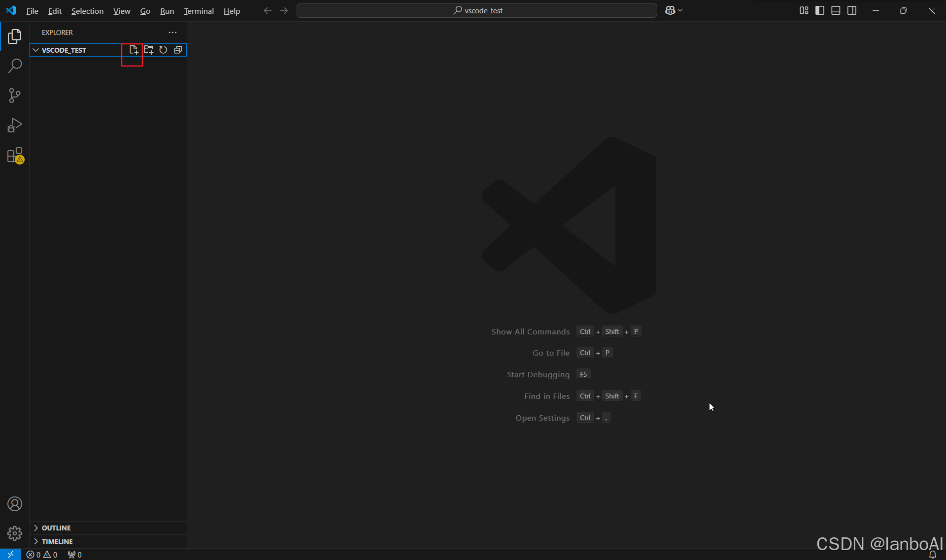Image resolution: width=946 pixels, height=560 pixels.
Task: Open the Extensions view
Action: (x=15, y=155)
